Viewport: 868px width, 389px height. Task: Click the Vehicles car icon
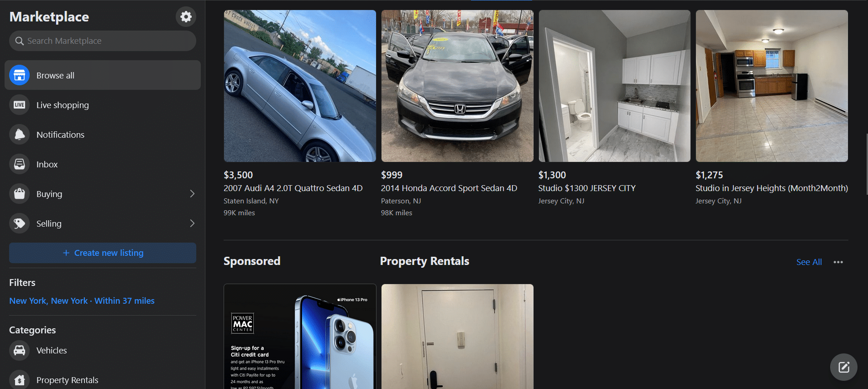coord(19,350)
